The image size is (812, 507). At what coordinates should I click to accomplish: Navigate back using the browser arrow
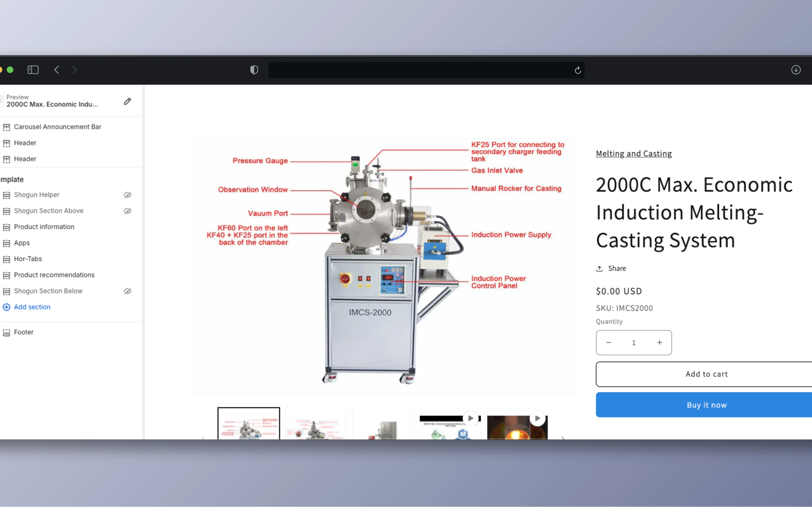click(56, 70)
